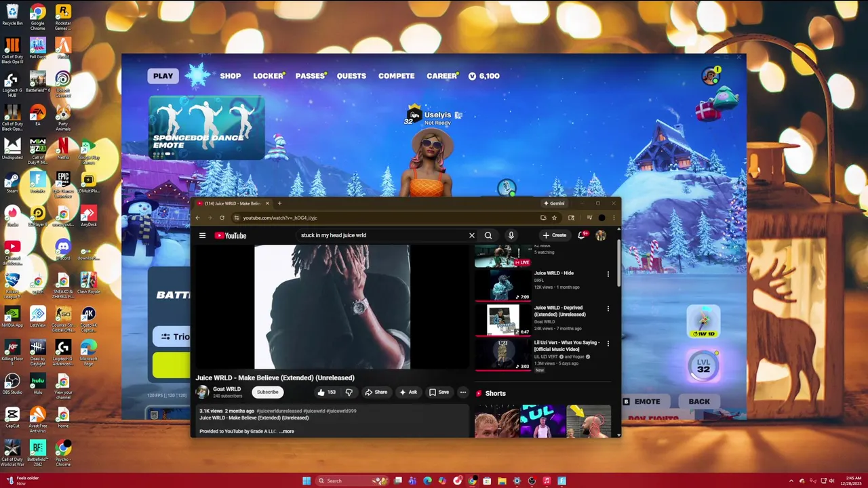Screen dimensions: 868x488
Task: Open Fortnite QUESTS tab
Action: click(351, 76)
